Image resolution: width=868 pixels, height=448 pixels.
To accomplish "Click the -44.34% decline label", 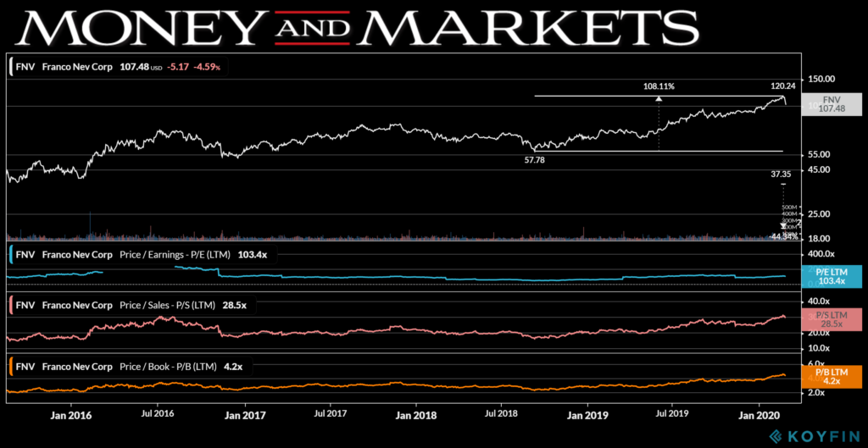I will (782, 236).
